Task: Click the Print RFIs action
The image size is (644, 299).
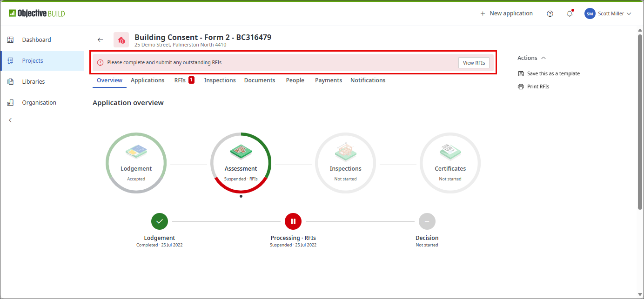Action: pos(533,86)
